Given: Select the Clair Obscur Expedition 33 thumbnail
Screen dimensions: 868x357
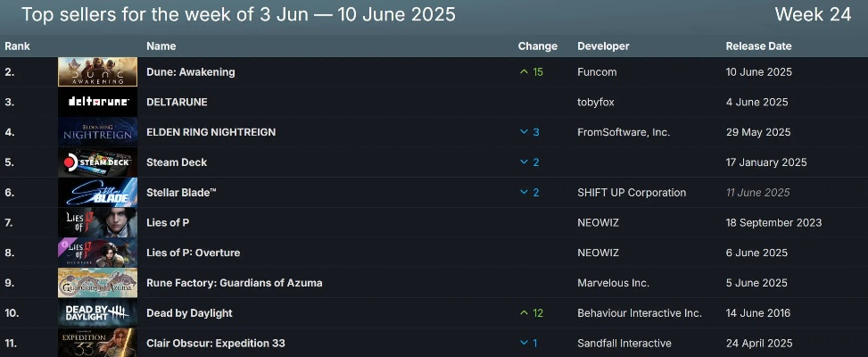Looking at the screenshot, I should tap(97, 343).
